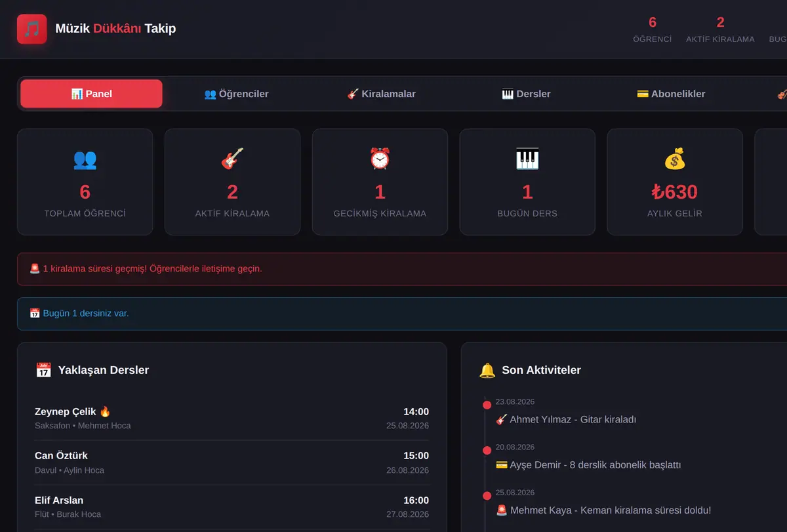This screenshot has width=787, height=532.
Task: Click the 'Bugün 1 dersiniz var.' notice
Action: (86, 313)
